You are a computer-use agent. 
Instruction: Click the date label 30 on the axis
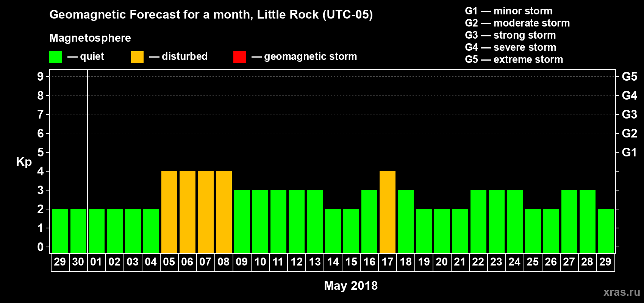[78, 262]
